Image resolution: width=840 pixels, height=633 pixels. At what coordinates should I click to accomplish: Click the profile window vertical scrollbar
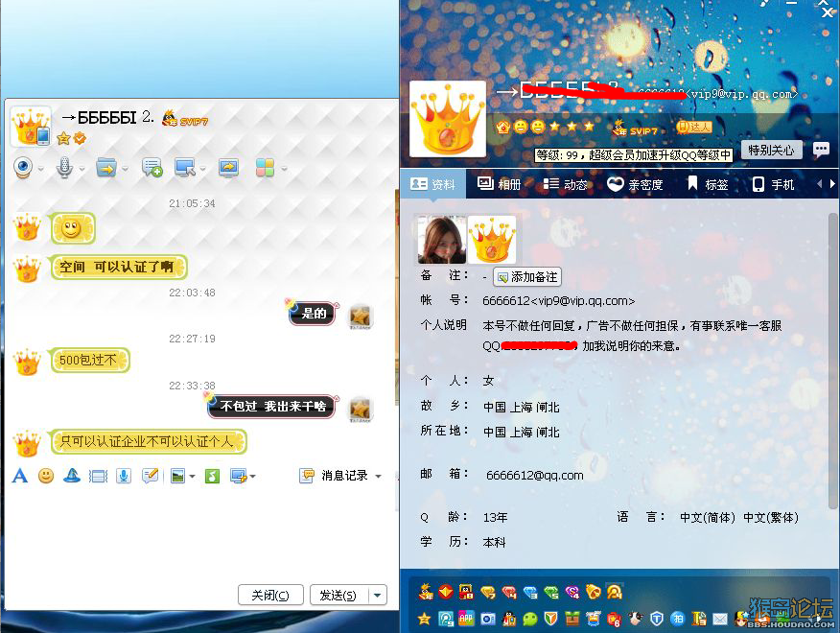click(x=832, y=361)
